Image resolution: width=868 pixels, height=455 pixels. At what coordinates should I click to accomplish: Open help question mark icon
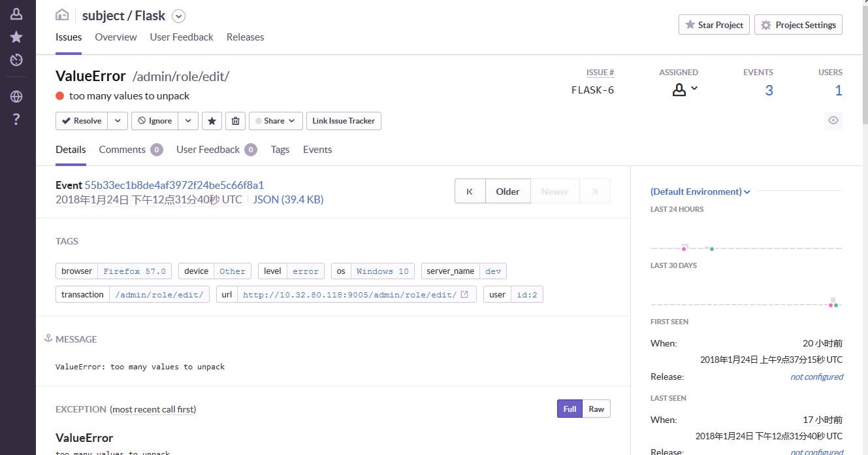pyautogui.click(x=16, y=119)
